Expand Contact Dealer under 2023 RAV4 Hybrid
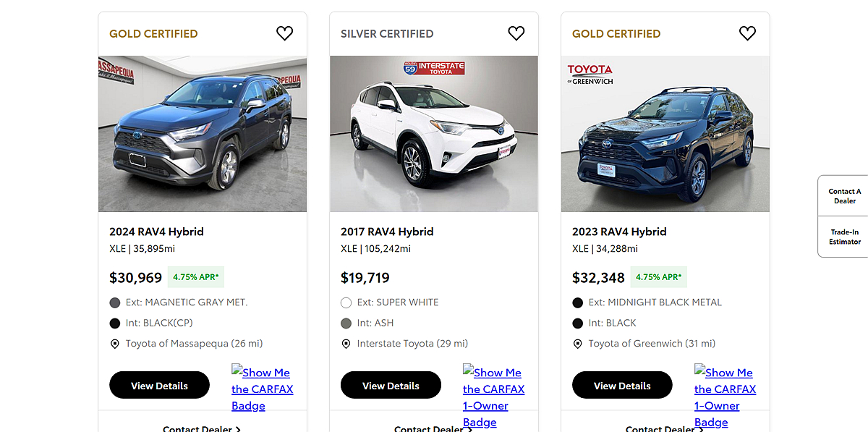This screenshot has width=868, height=432. click(x=665, y=428)
